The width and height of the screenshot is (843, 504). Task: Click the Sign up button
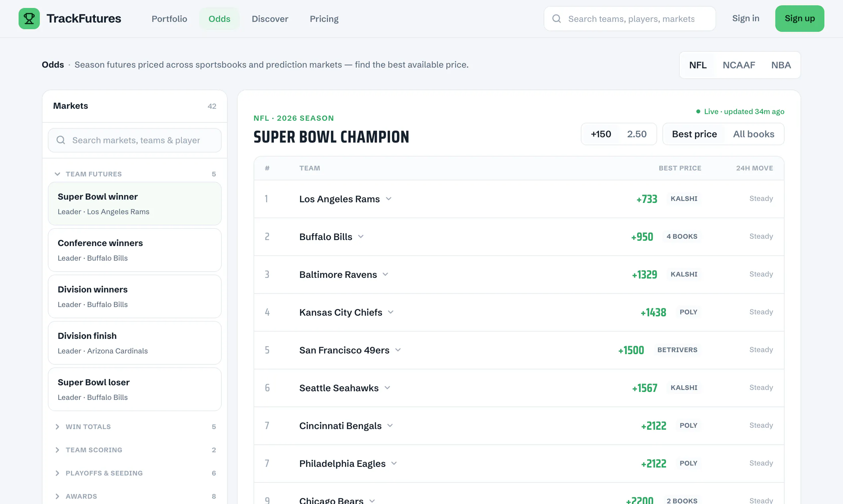pos(800,19)
